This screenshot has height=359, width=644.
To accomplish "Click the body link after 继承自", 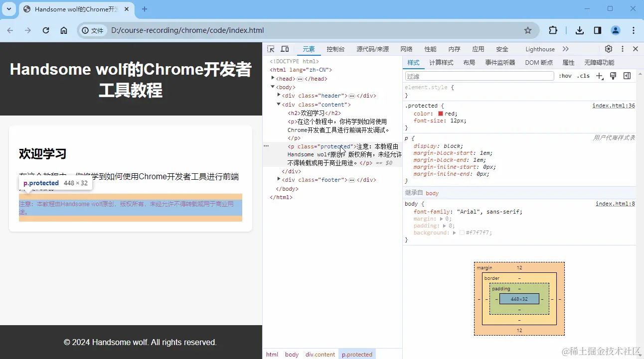I will 432,193.
